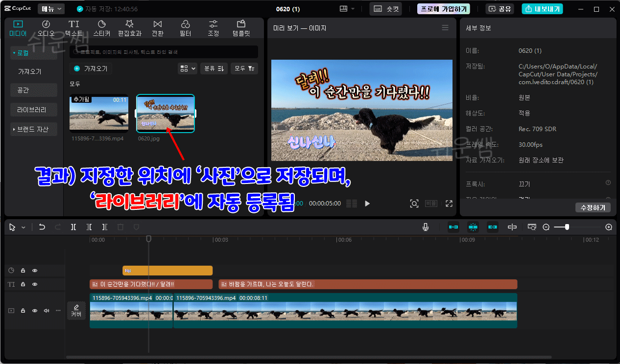620x364 pixels.
Task: Open the Templates tab
Action: [241, 29]
